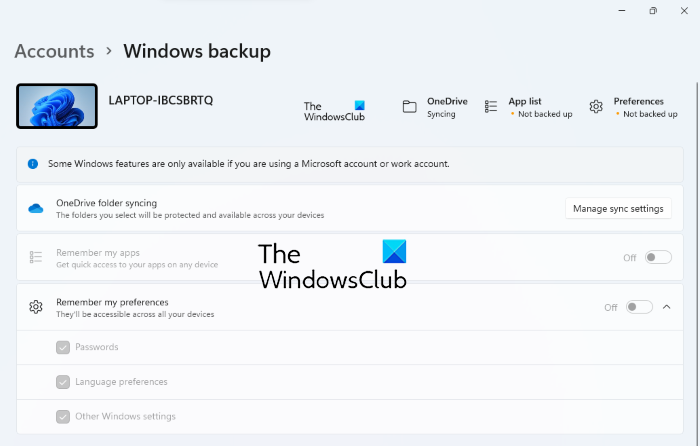Turn on Remember my preferences switch

(x=639, y=307)
